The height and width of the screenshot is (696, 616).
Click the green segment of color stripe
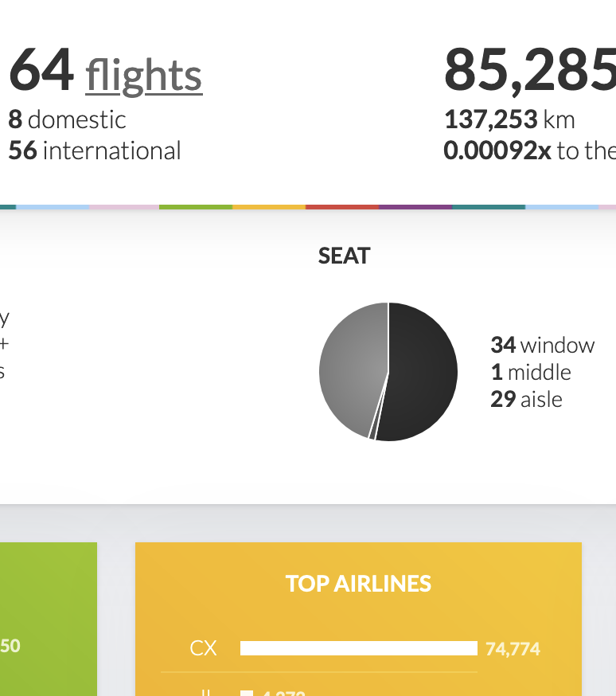click(x=196, y=207)
